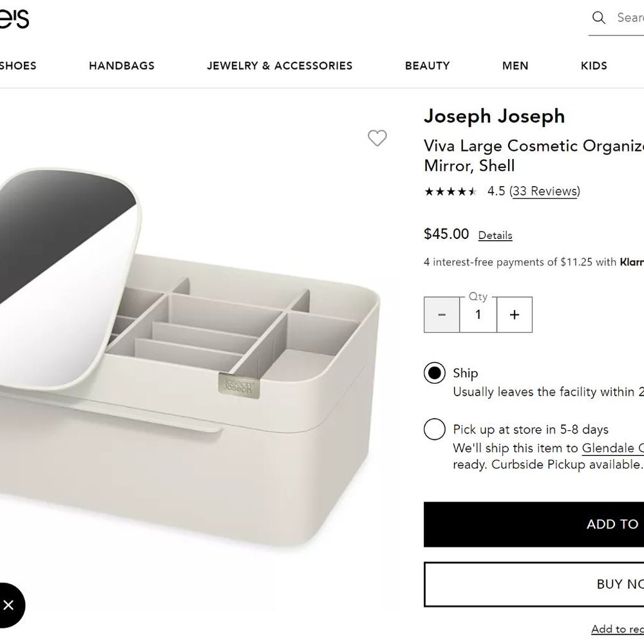Click the price Details link

(495, 235)
